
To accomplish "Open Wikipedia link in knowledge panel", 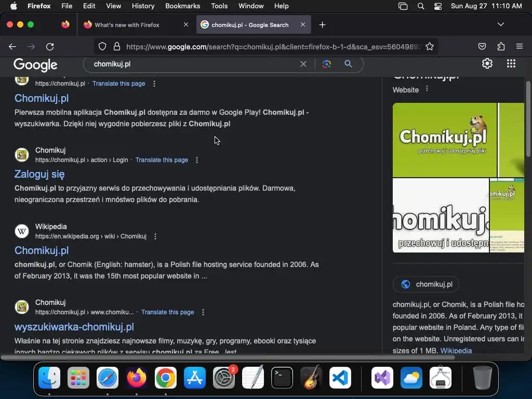I will point(456,351).
